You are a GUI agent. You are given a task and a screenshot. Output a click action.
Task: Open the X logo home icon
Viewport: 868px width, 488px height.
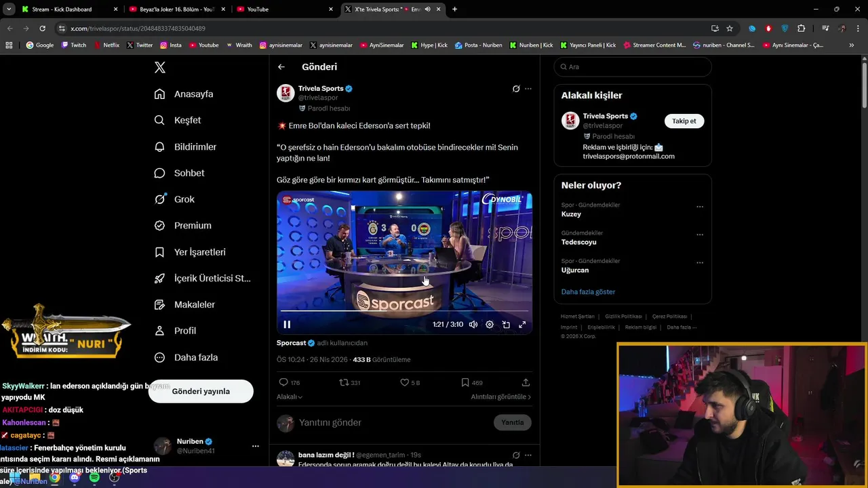[x=160, y=67]
